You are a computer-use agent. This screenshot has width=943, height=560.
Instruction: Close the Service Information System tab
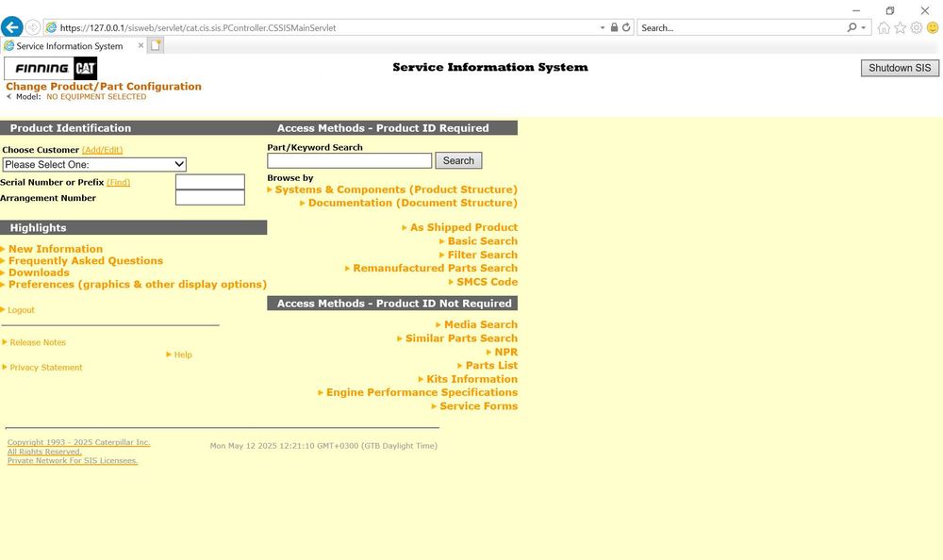click(141, 45)
